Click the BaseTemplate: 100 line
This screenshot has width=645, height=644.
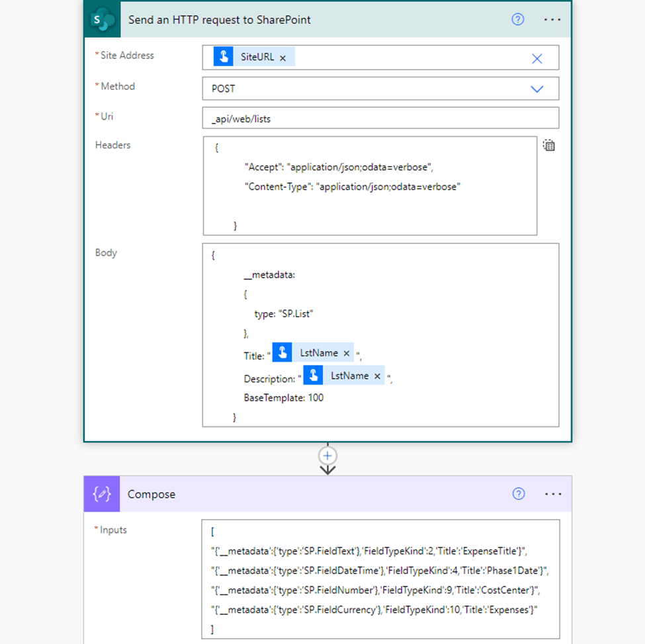point(283,397)
